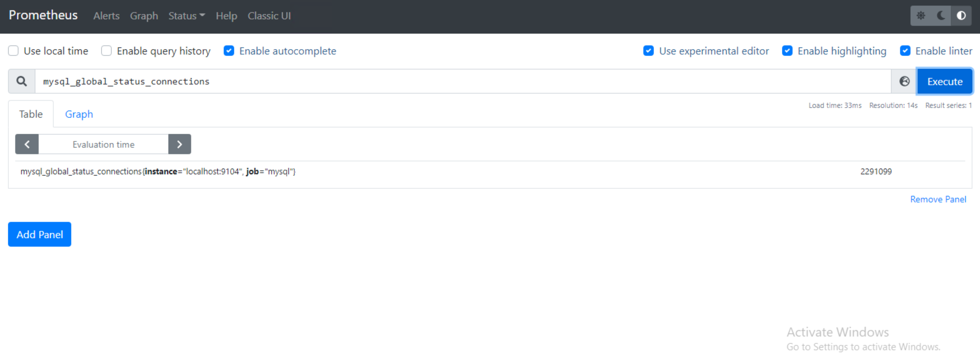The image size is (980, 360).
Task: Switch to the Graph tab in panel
Action: coord(79,114)
